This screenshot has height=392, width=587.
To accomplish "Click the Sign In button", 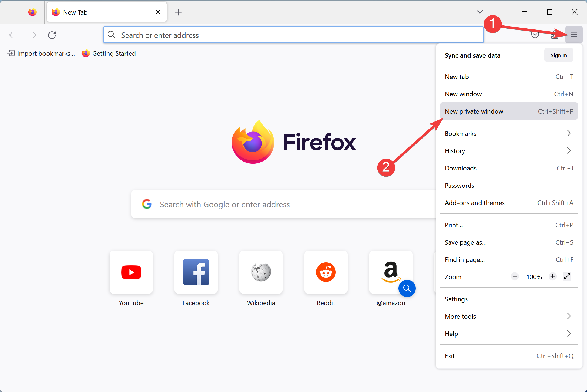I will [x=559, y=55].
